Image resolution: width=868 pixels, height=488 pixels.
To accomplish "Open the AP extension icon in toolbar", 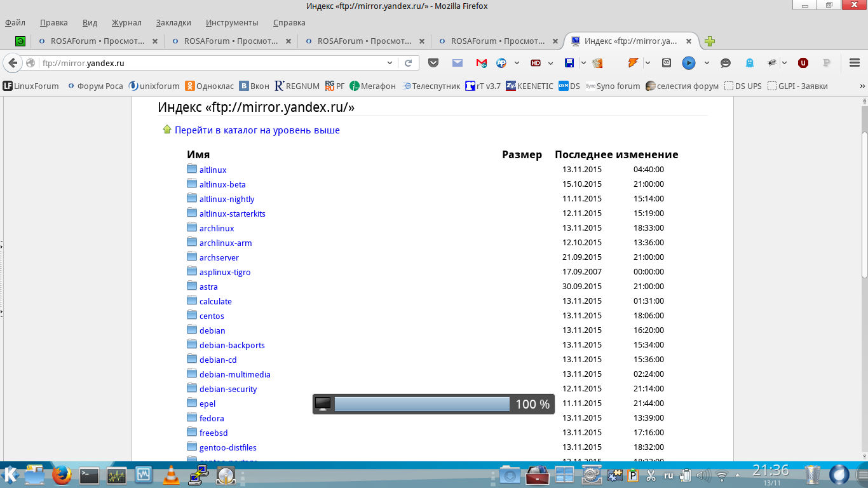I will pyautogui.click(x=501, y=63).
